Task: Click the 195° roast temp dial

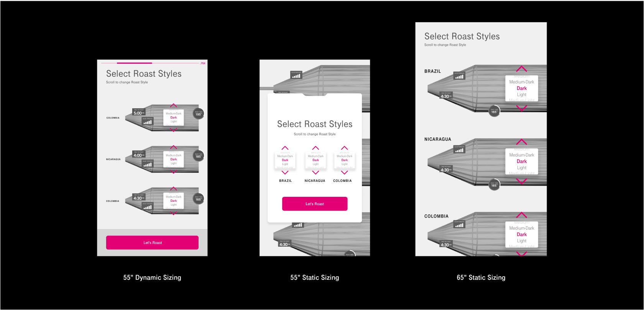Action: coord(198,114)
